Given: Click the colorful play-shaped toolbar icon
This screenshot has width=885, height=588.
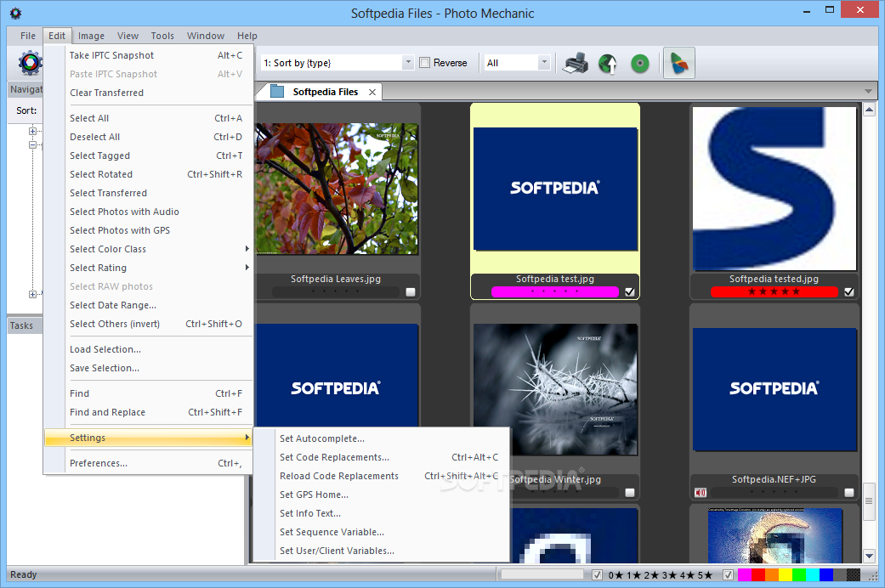Looking at the screenshot, I should coord(678,63).
